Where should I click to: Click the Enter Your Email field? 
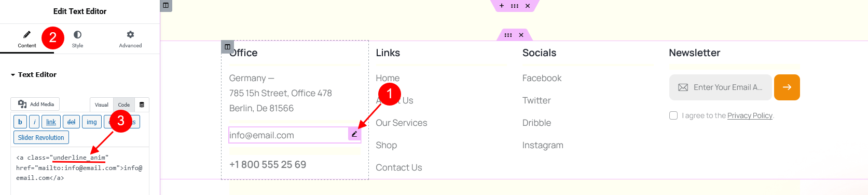pyautogui.click(x=721, y=87)
